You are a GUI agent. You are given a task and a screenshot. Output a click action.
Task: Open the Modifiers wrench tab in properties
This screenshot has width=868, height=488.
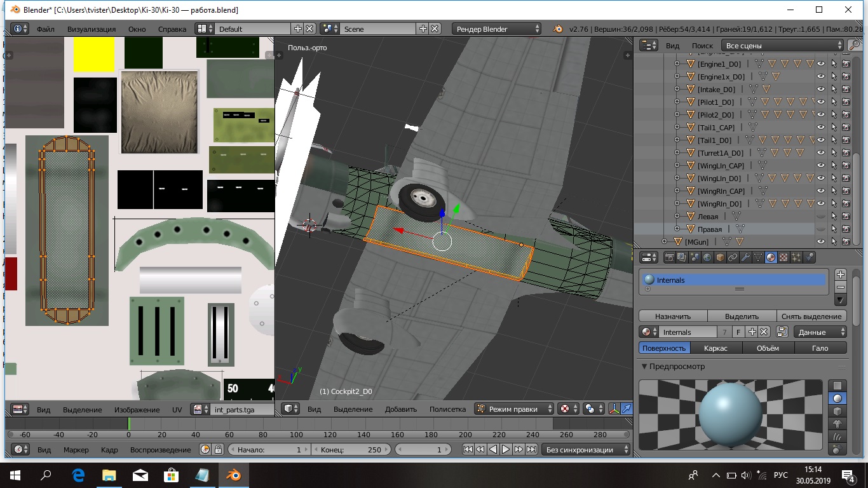point(745,257)
